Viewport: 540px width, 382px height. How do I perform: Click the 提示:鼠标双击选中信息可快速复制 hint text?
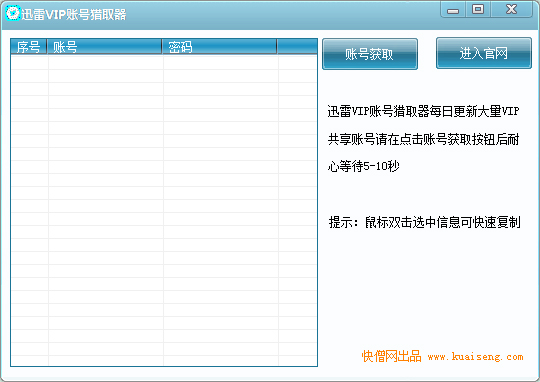click(424, 223)
